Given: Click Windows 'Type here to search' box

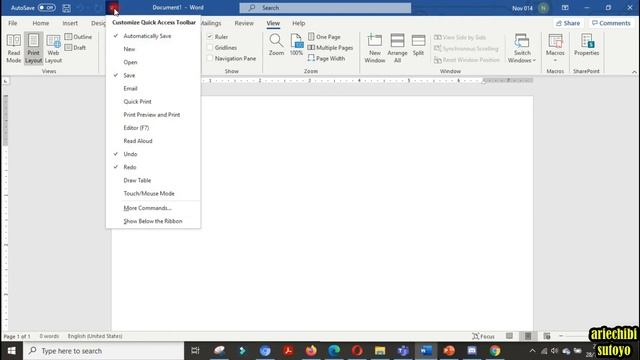Looking at the screenshot, I should (x=104, y=351).
